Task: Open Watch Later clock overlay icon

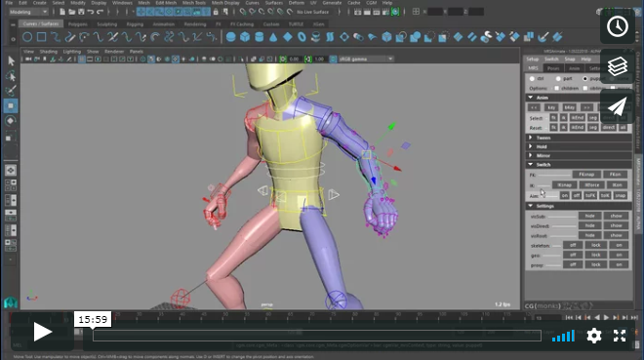Action: coord(618,26)
